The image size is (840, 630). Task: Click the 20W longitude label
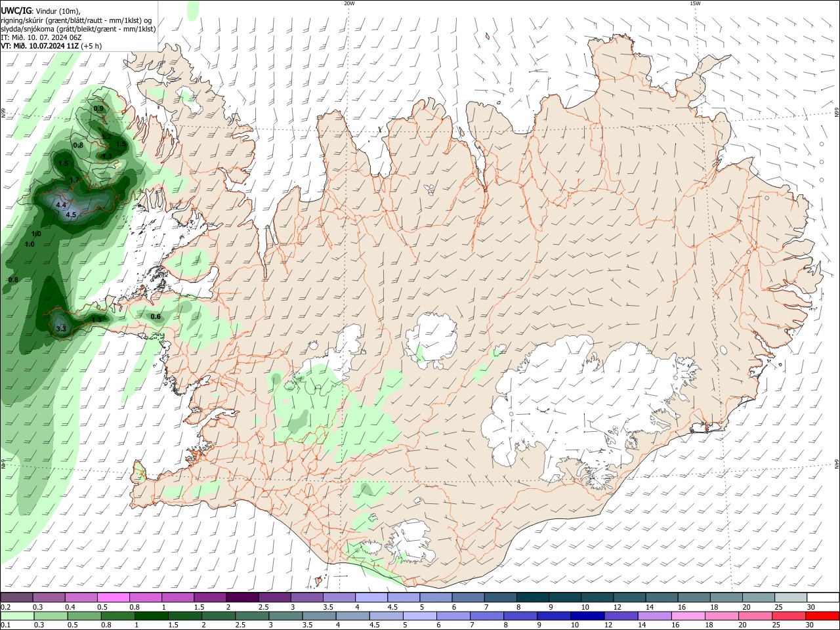349,3
